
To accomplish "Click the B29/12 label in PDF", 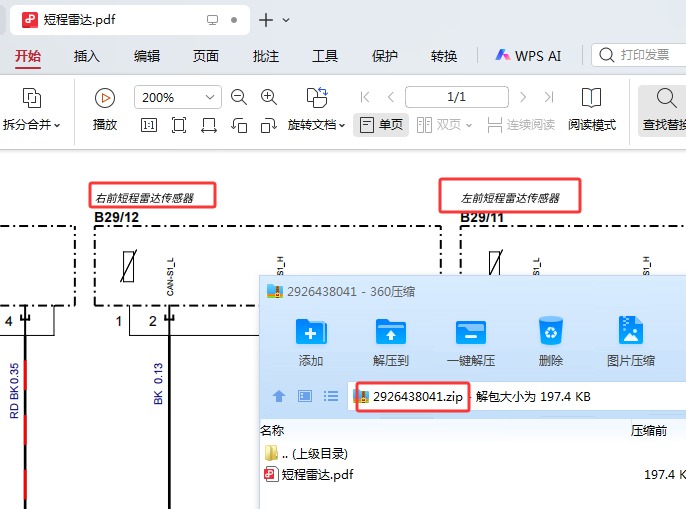I will click(x=116, y=217).
